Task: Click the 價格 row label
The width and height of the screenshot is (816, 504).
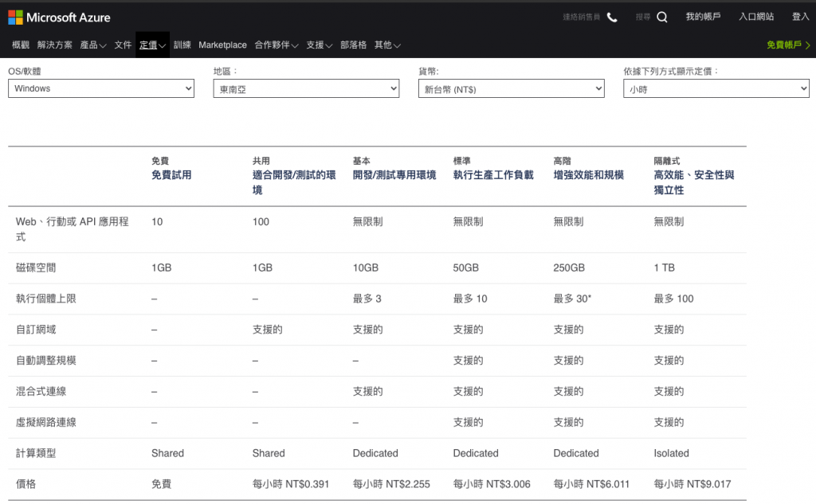Action: coord(26,484)
